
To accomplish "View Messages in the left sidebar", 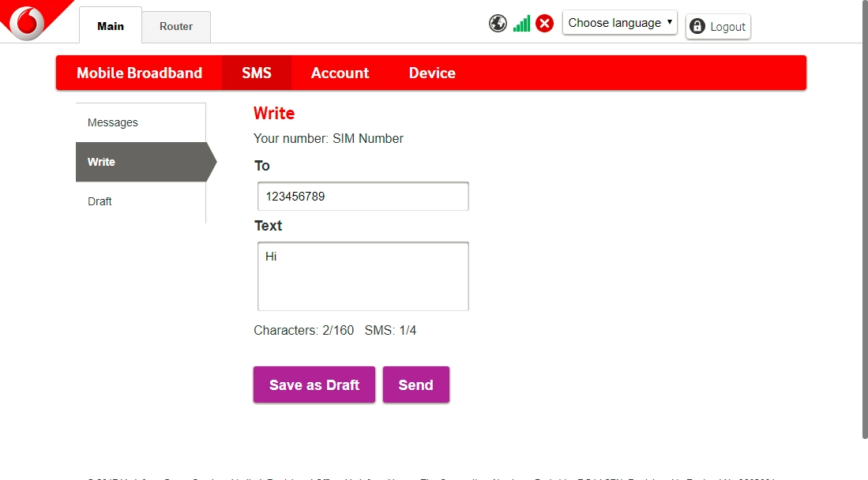I will [113, 122].
